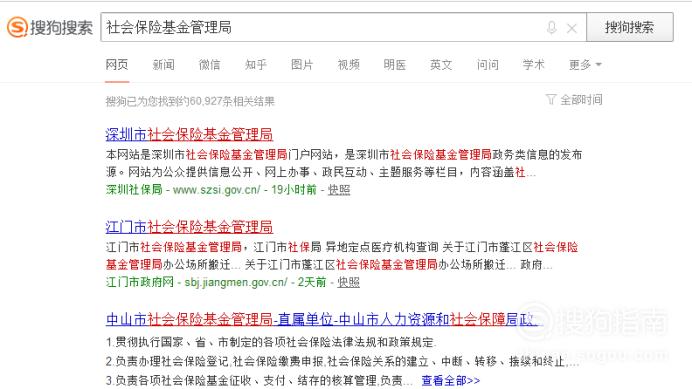This screenshot has width=692, height=389.
Task: Switch to the 学术 tab
Action: click(534, 65)
